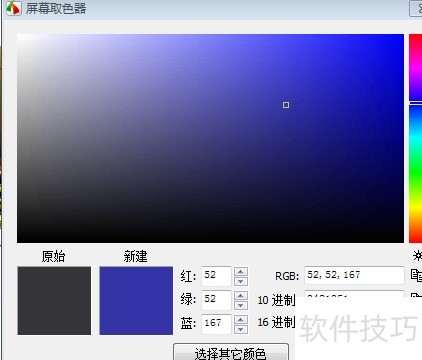This screenshot has height=360, width=422.
Task: Focus the 蓝 blue value input field
Action: point(216,324)
